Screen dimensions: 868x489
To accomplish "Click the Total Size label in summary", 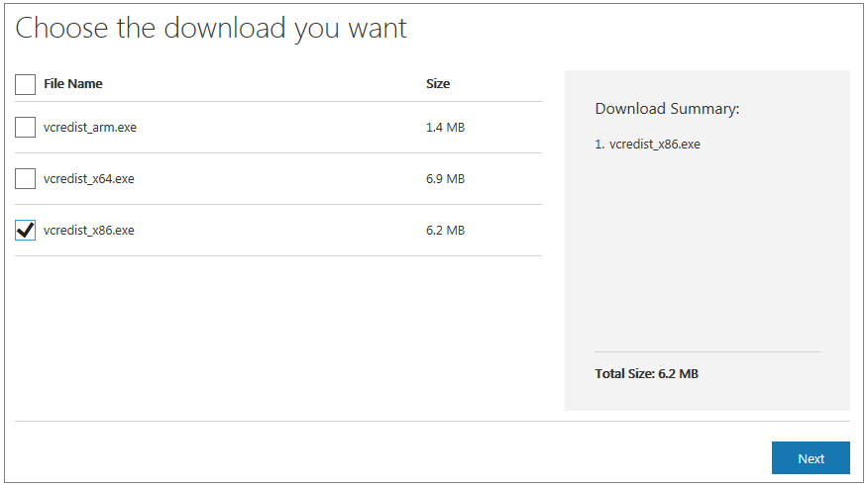I will 625,374.
